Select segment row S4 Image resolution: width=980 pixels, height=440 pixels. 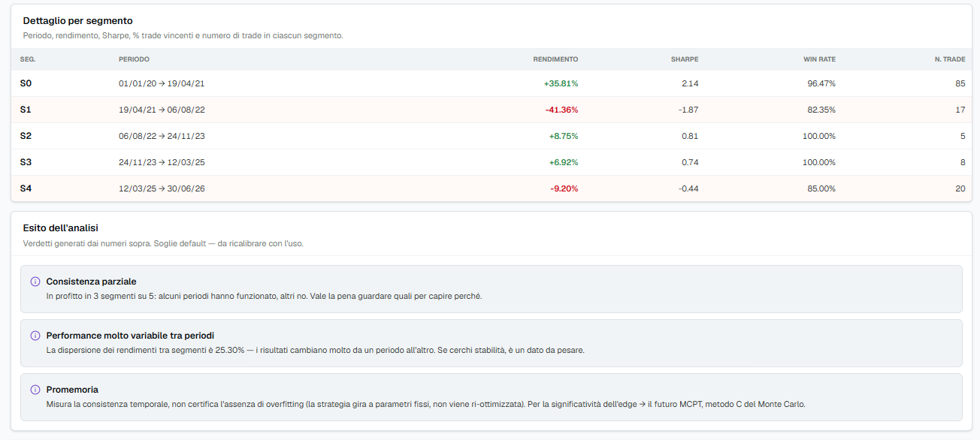pyautogui.click(x=490, y=188)
